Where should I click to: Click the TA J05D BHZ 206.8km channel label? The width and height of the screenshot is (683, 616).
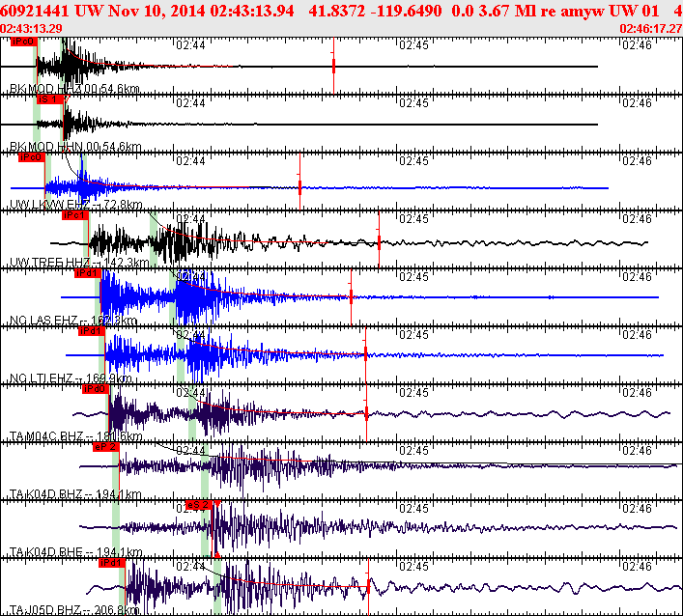[x=74, y=609]
